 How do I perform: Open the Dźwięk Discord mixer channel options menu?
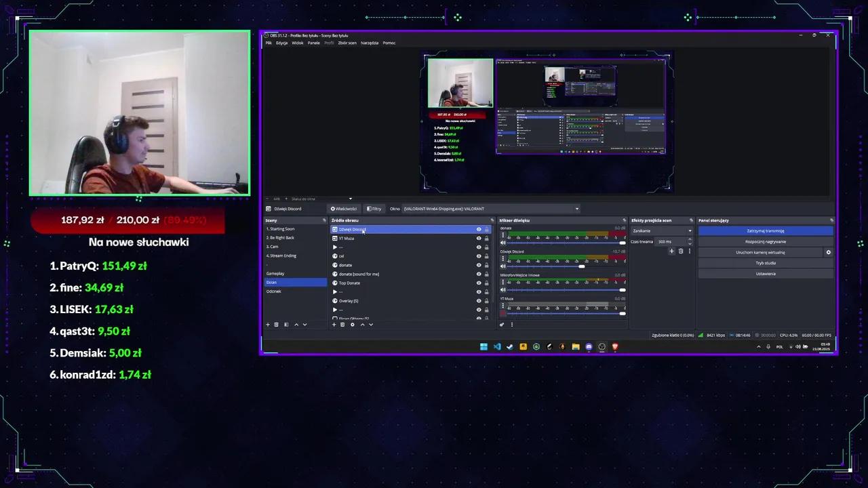(502, 259)
